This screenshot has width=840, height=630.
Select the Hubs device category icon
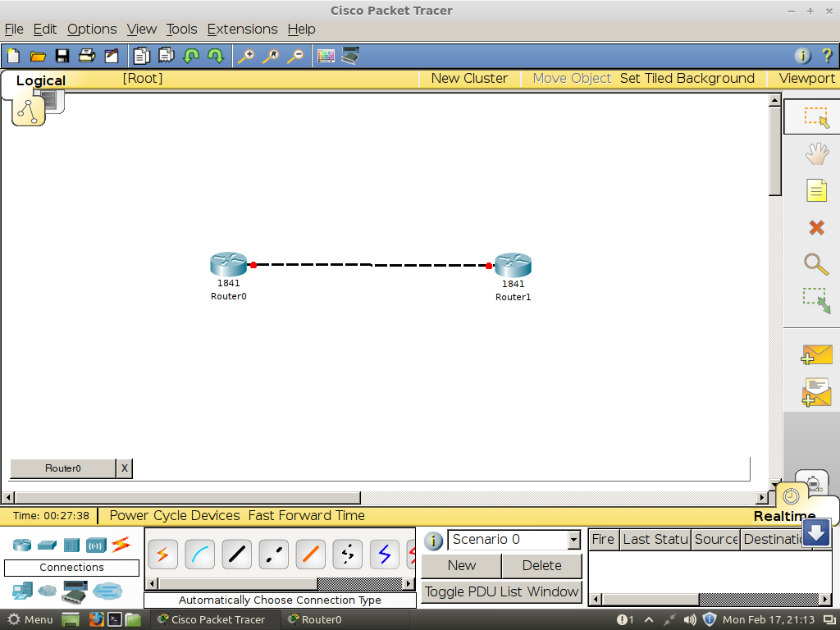tap(71, 545)
